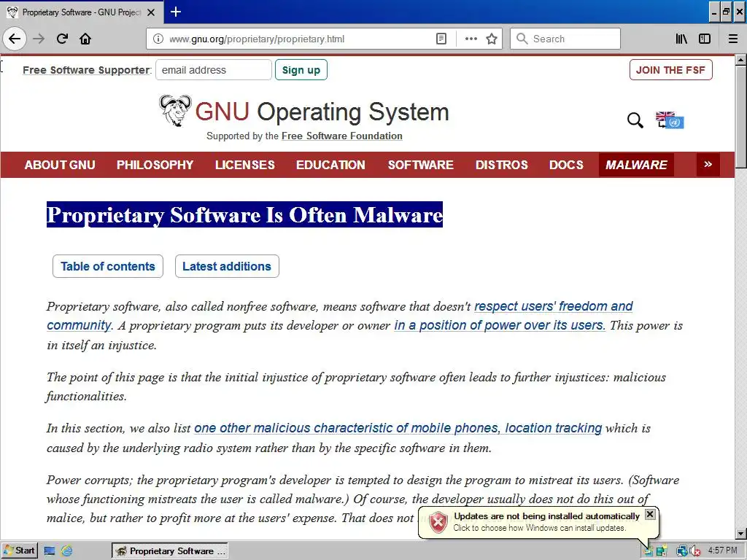Click the green tray icon beside Windows Update

point(661,551)
